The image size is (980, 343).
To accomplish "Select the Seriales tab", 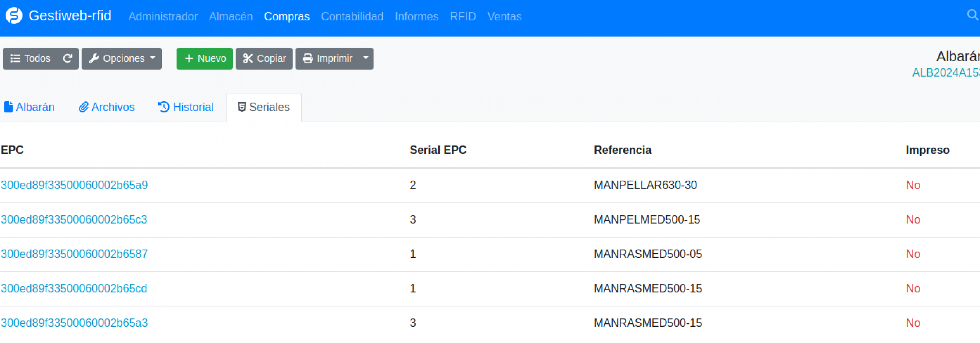I will (264, 107).
